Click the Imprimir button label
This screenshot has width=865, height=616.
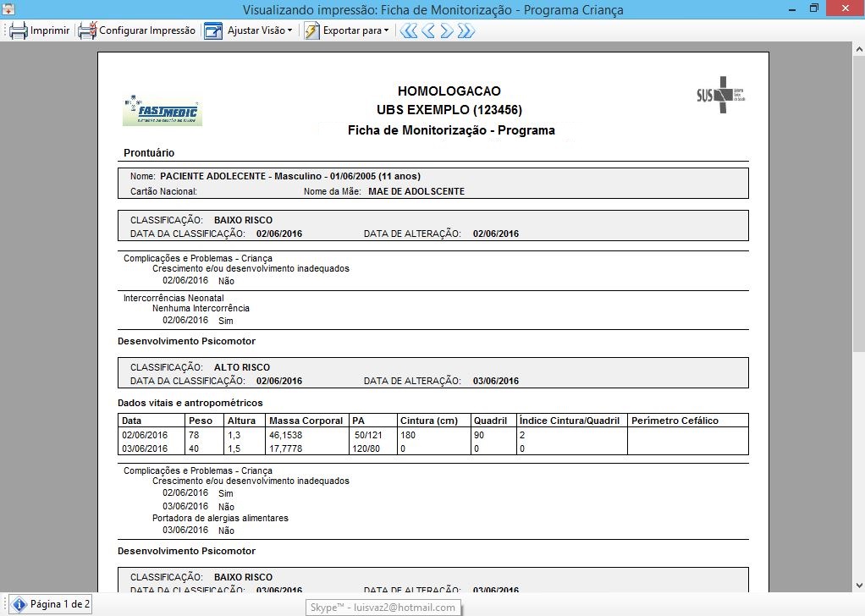click(50, 30)
